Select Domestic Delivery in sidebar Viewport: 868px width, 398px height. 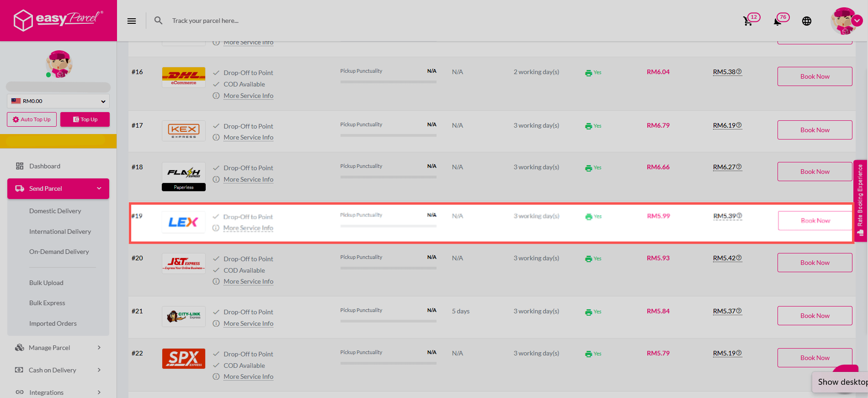(55, 211)
